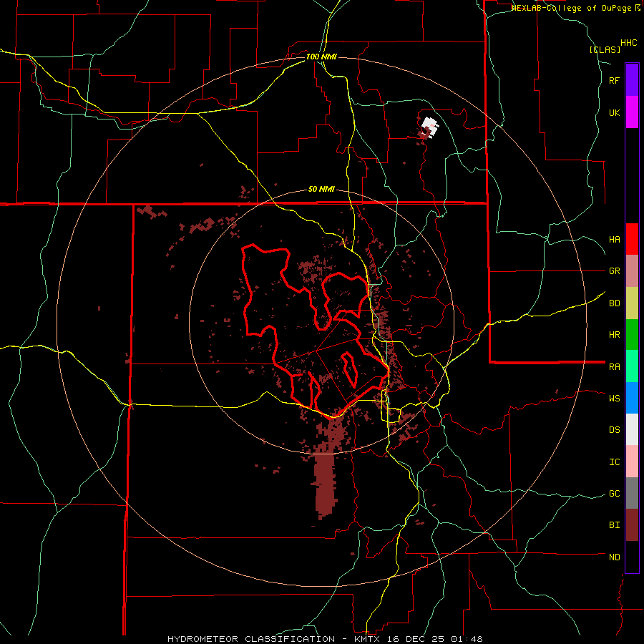
Task: Click the DS white legend swatch
Action: pyautogui.click(x=632, y=429)
